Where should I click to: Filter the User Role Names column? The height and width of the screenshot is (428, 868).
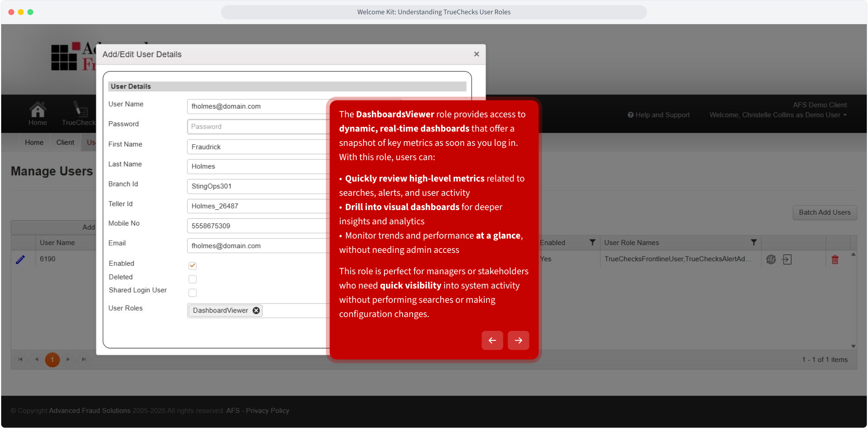[x=754, y=243]
